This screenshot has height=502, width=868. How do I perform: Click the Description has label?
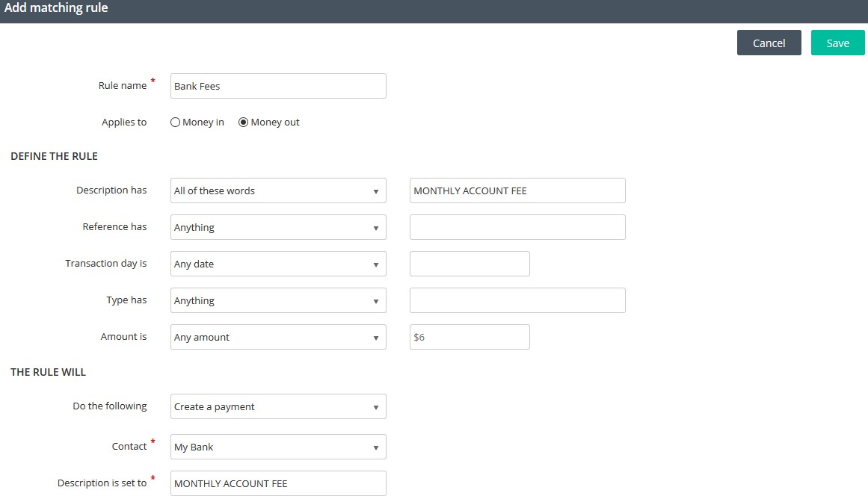coord(111,190)
